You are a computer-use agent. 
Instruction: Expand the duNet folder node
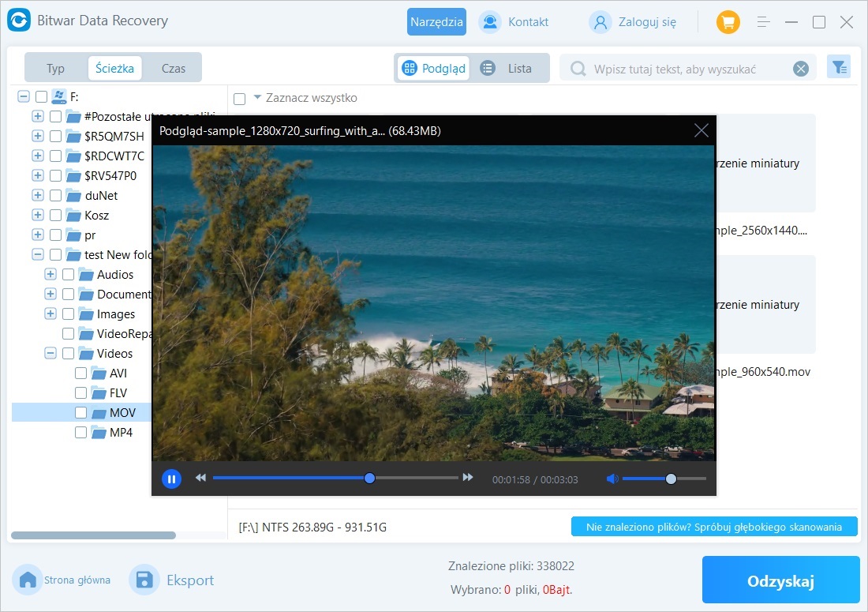tap(38, 195)
